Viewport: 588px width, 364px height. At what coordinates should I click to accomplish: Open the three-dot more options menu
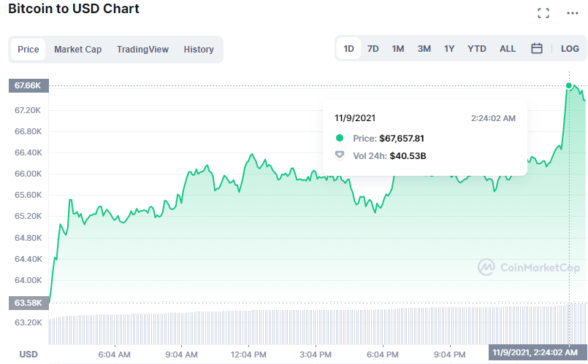point(572,13)
